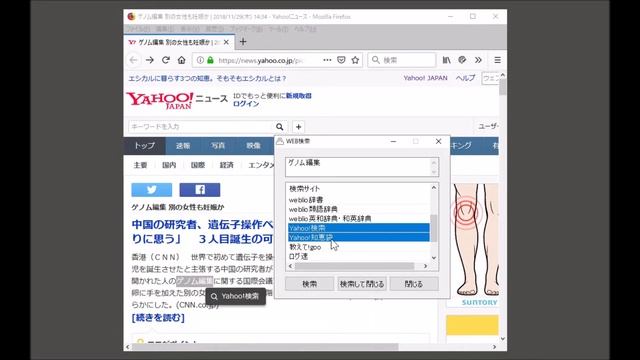Screen dimensions: 640x360
Task: Open the extension icon beside library
Action: (x=462, y=60)
